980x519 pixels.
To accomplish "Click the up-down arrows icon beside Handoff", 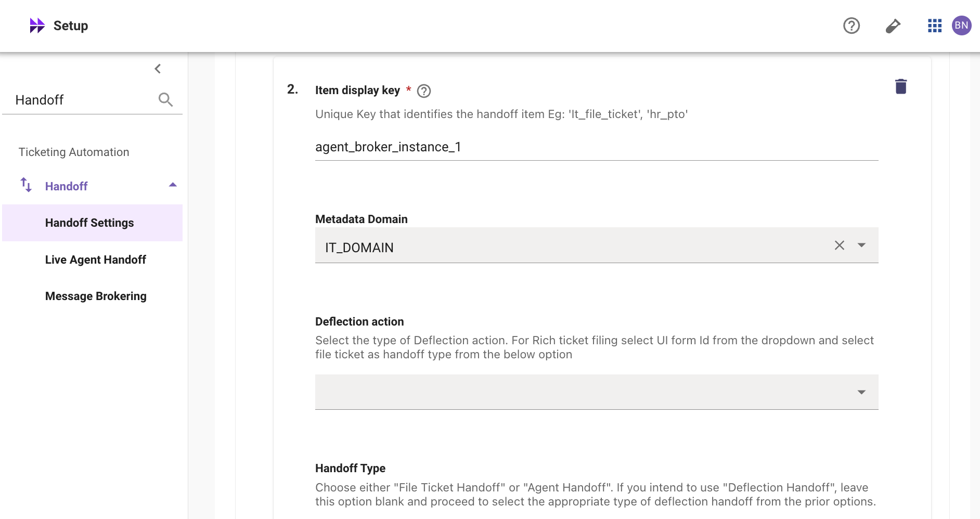I will [26, 185].
